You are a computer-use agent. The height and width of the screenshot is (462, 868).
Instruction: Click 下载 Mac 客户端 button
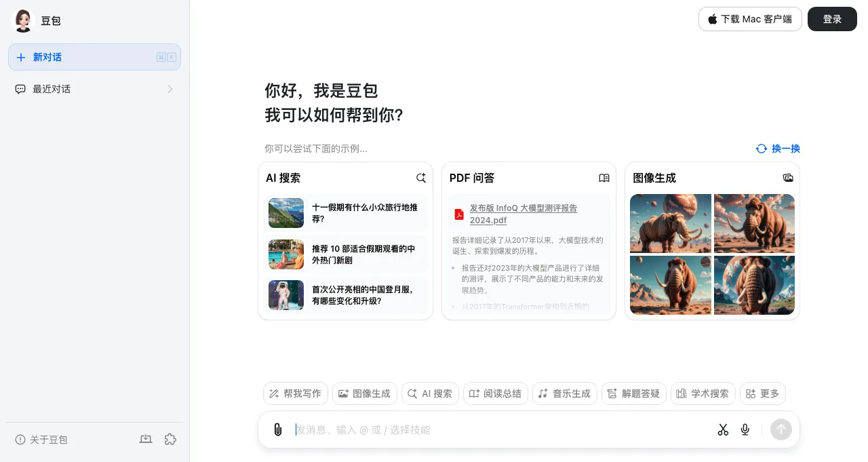point(750,19)
